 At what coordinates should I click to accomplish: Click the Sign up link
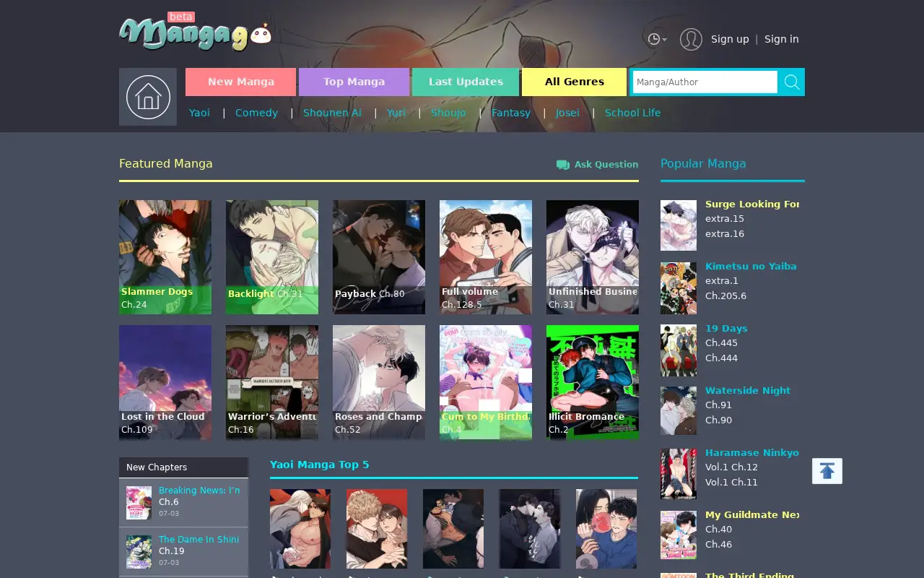(730, 39)
